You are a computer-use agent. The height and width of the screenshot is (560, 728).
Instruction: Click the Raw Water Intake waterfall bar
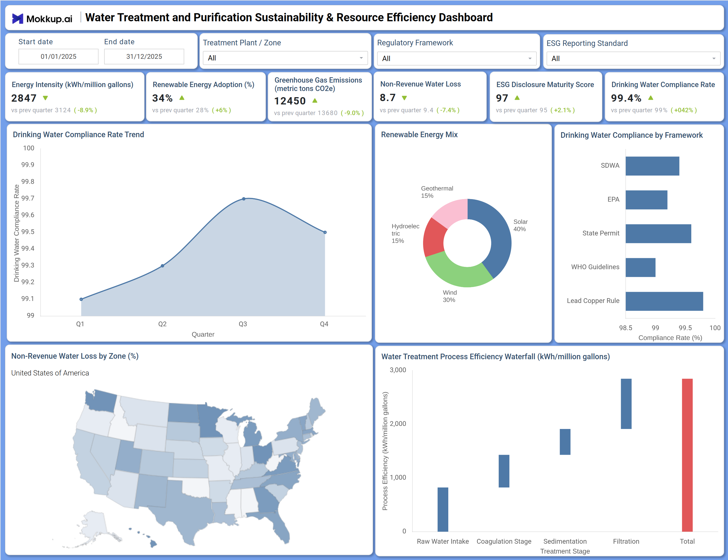click(x=443, y=509)
